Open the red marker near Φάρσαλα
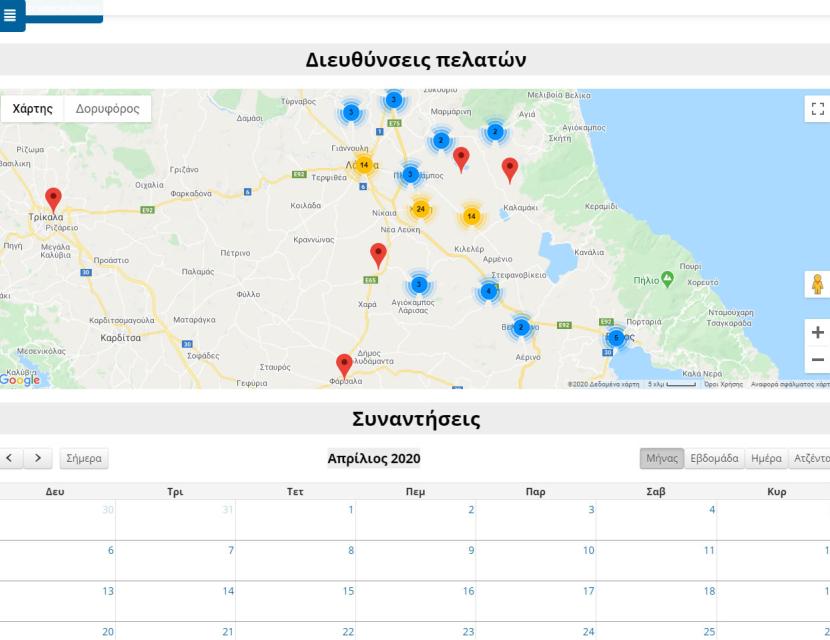This screenshot has width=830, height=640. coord(344,366)
